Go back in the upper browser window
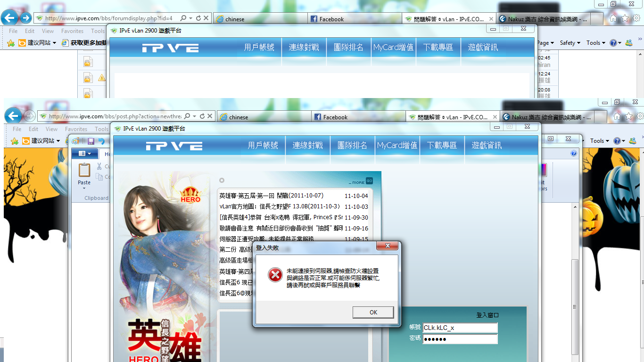Image resolution: width=644 pixels, height=362 pixels. pos(9,18)
